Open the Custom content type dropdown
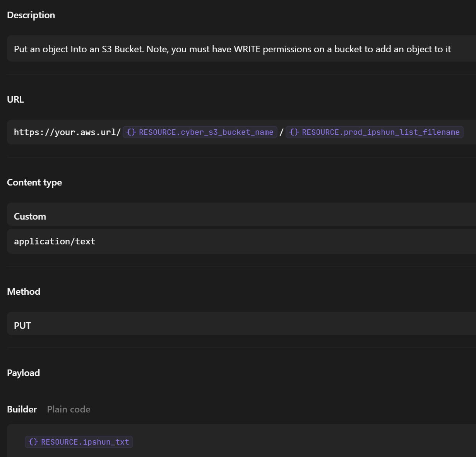The height and width of the screenshot is (457, 476). tap(240, 216)
